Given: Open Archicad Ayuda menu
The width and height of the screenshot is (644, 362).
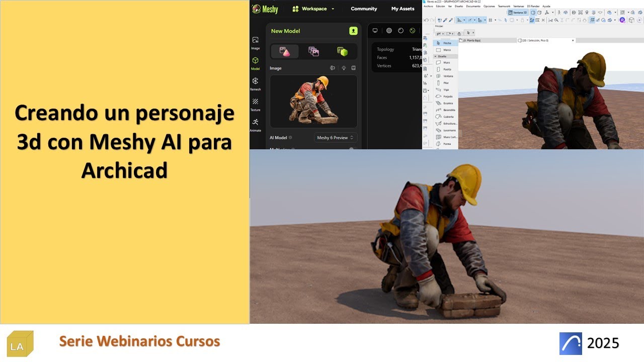Looking at the screenshot, I should pos(546,6).
